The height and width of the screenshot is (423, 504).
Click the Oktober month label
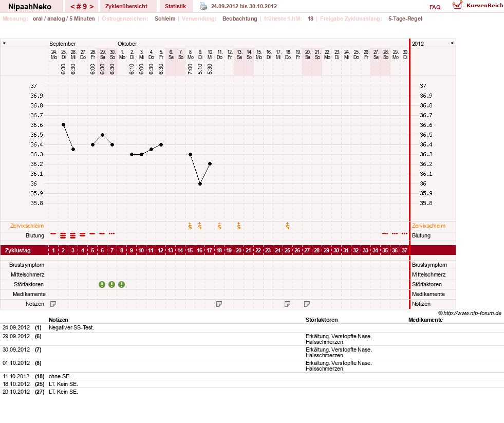click(x=127, y=44)
